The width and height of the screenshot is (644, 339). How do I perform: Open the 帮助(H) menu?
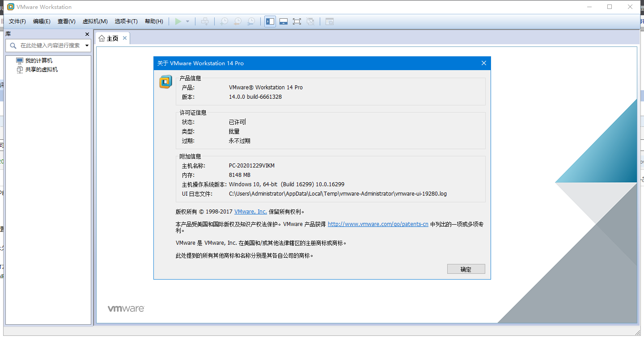(154, 21)
